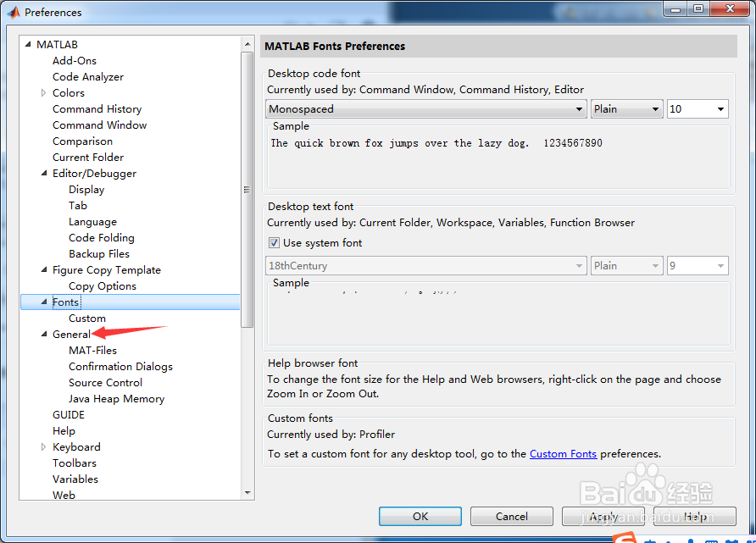Click the tree scrollbar up arrow
Viewport: 756px width, 543px height.
[247, 44]
